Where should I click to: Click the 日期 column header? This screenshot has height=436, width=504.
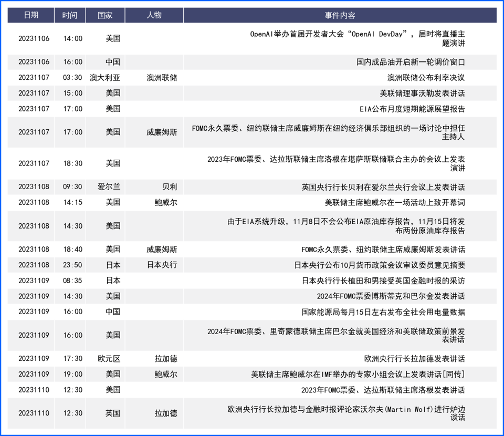pyautogui.click(x=31, y=15)
